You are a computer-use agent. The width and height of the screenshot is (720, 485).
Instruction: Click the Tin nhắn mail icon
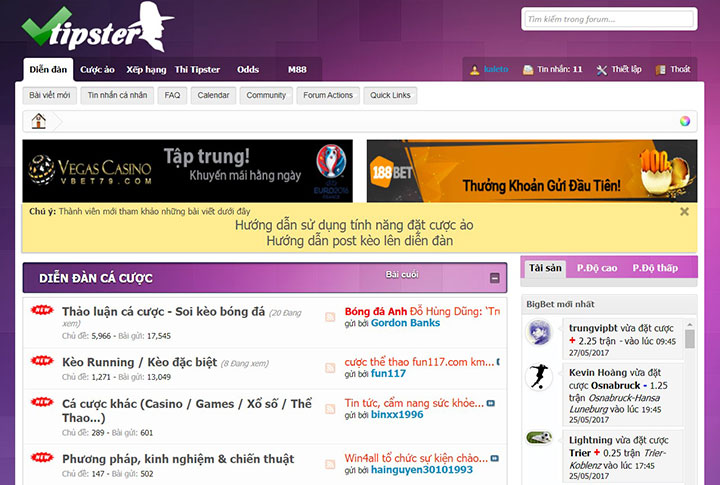click(528, 70)
